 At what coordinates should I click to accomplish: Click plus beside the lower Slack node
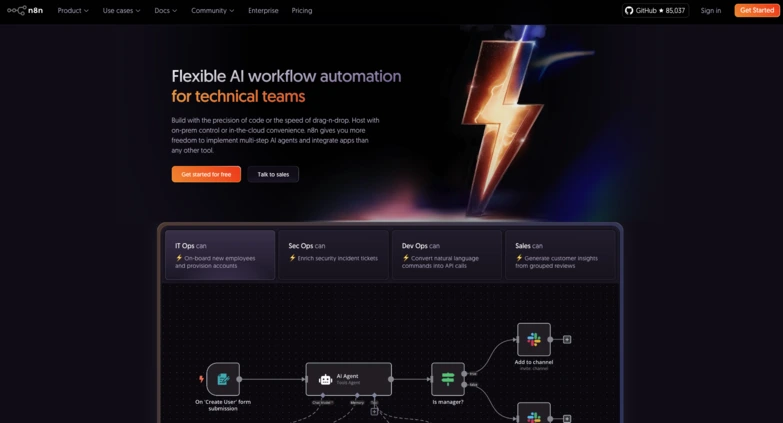[567, 419]
